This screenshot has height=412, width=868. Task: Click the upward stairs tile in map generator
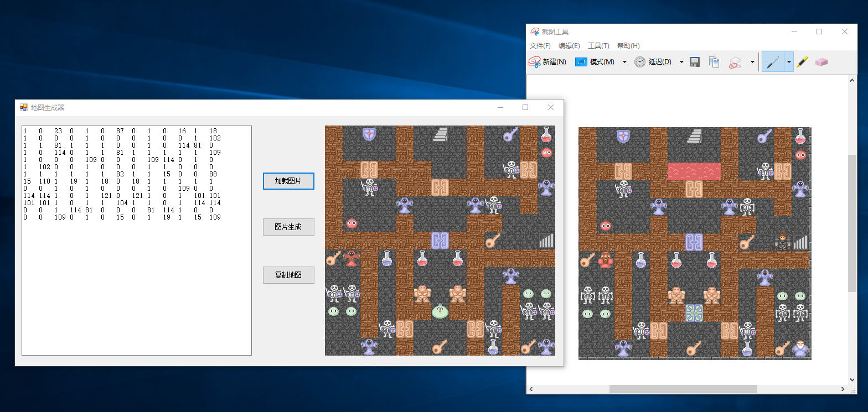click(x=440, y=134)
